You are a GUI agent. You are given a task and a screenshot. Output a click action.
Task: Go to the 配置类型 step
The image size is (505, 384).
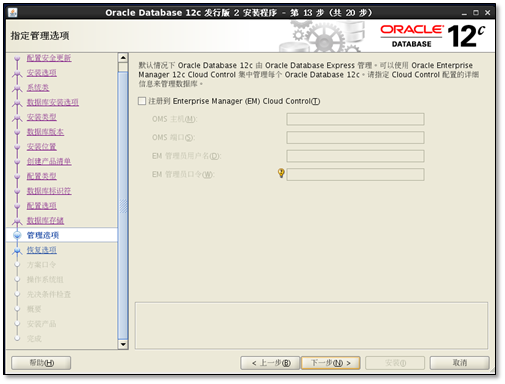pyautogui.click(x=42, y=176)
